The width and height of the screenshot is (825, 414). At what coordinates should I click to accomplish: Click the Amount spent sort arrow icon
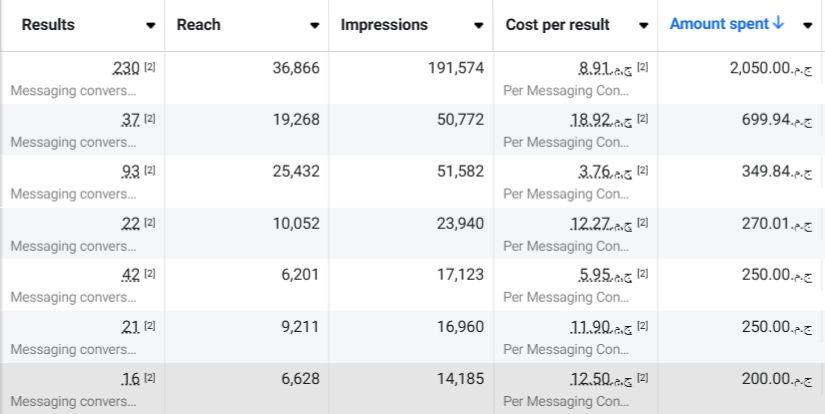pos(779,24)
